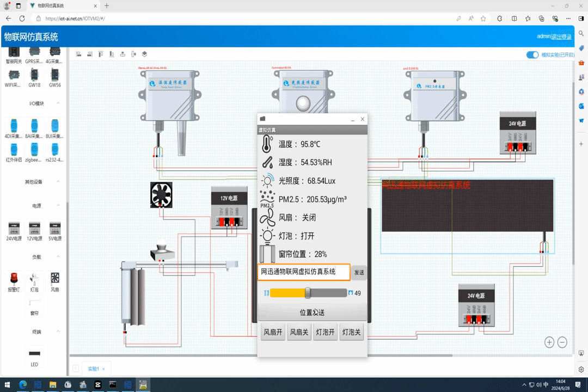Collapse the 负载 section
588x392 pixels.
pos(58,256)
